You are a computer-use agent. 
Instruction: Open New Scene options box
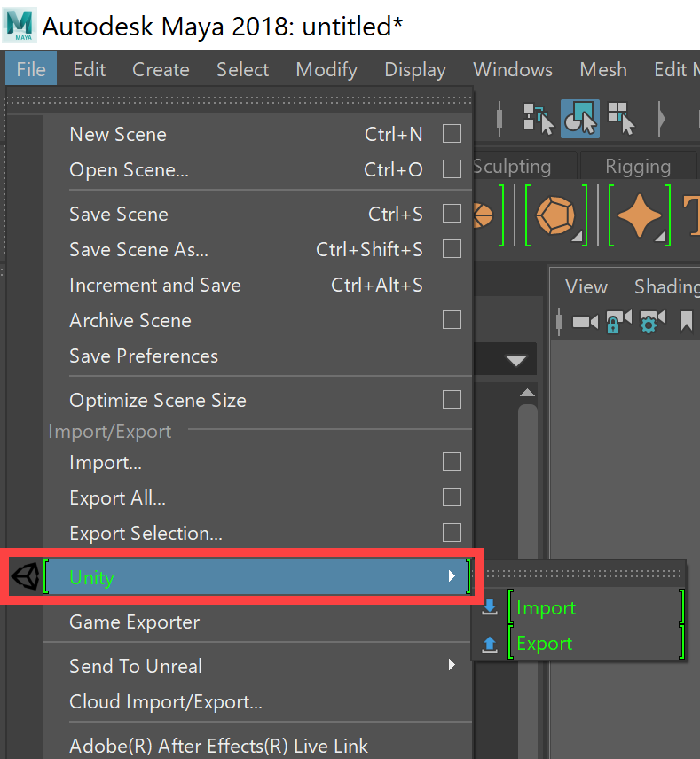coord(452,134)
